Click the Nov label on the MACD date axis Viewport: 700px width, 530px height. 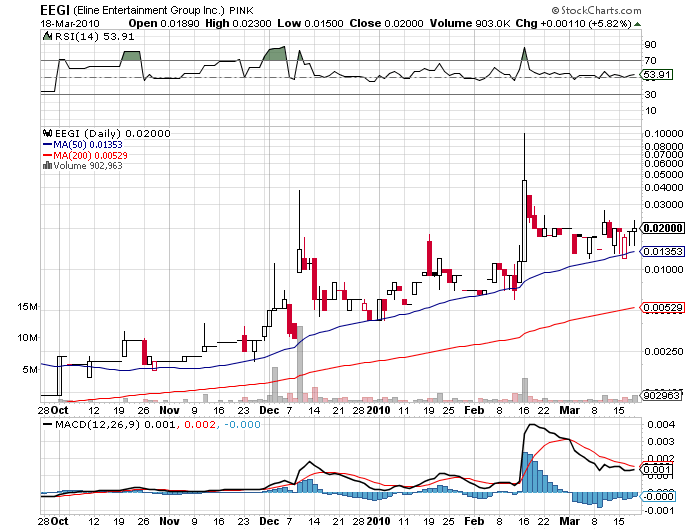coord(170,521)
